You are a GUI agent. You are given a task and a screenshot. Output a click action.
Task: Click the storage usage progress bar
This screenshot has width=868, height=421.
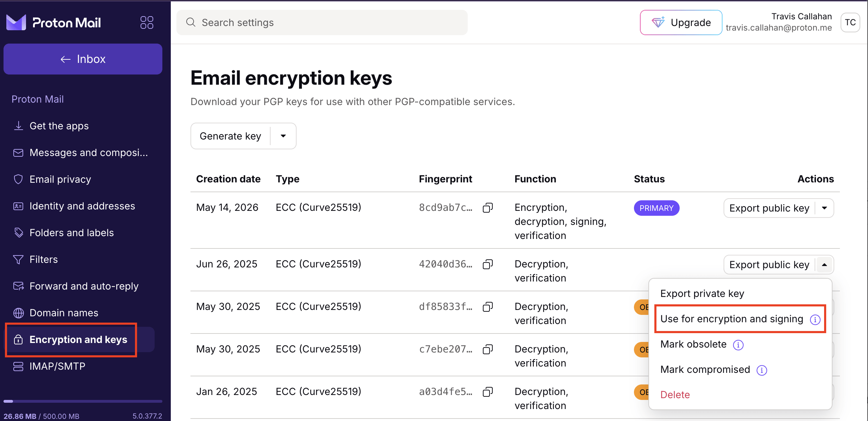pos(83,401)
